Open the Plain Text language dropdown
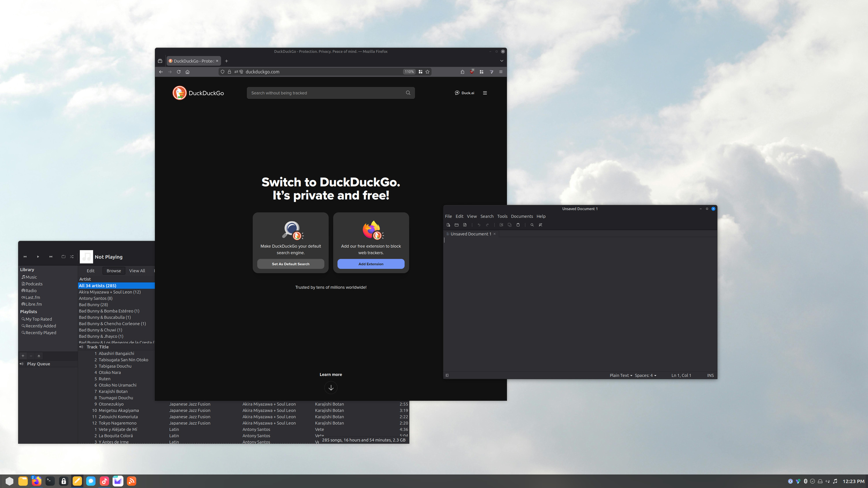Viewport: 868px width, 488px height. tap(621, 375)
